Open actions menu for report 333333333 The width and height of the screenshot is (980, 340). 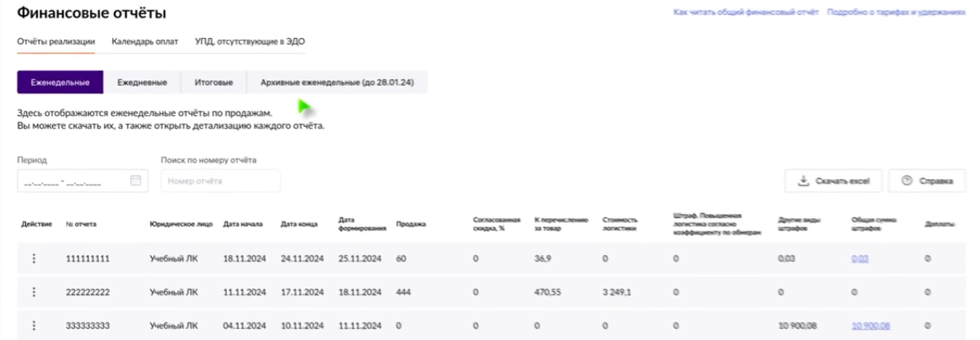point(34,325)
